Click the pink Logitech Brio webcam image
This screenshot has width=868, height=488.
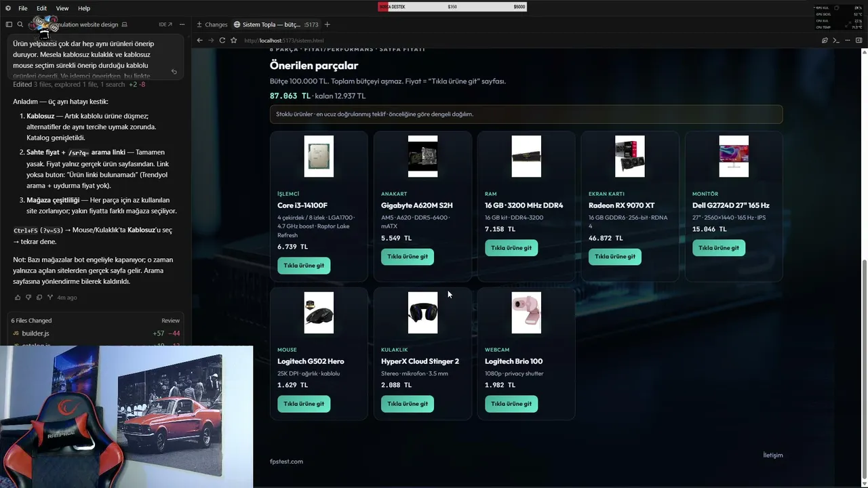click(x=526, y=312)
